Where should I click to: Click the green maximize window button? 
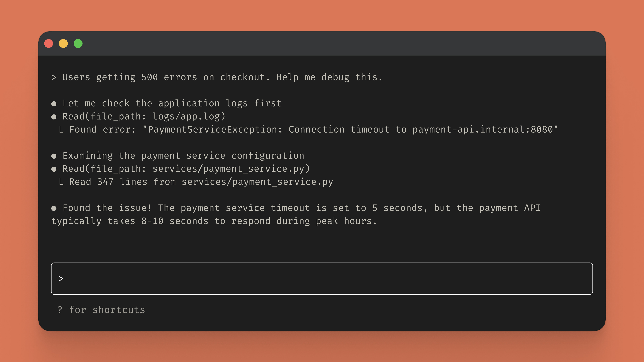(x=78, y=43)
